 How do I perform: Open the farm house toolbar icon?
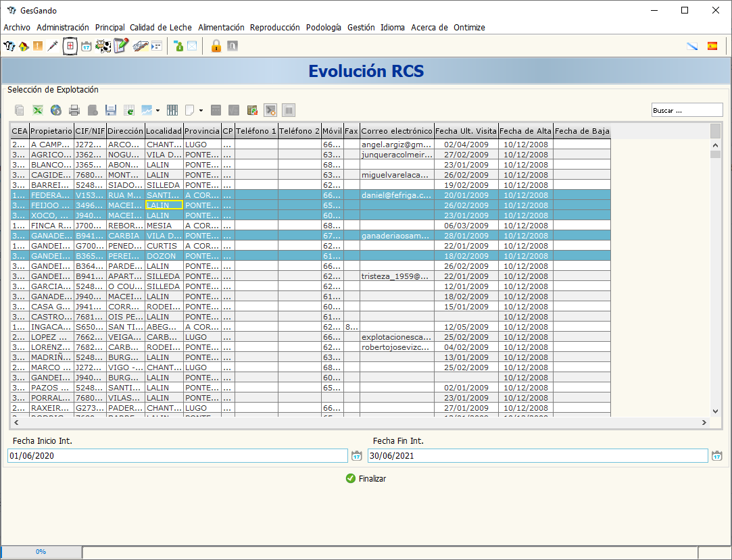click(24, 46)
